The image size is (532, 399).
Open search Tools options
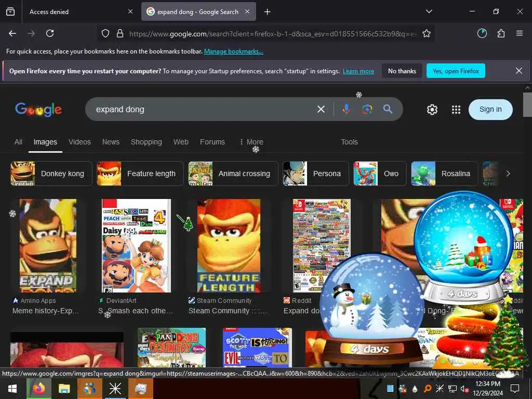coord(349,142)
